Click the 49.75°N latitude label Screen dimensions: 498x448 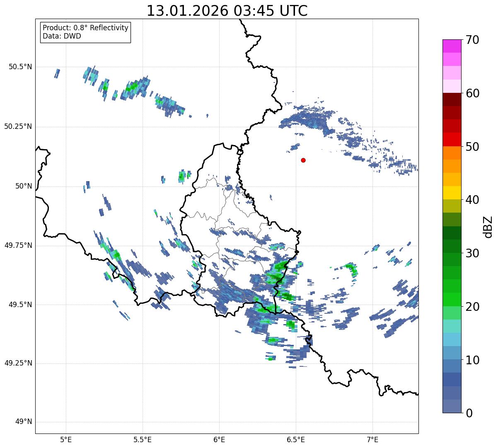click(x=18, y=245)
